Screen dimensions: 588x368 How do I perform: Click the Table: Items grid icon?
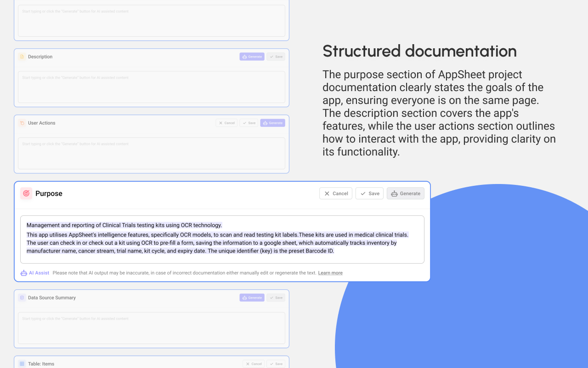pos(22,363)
